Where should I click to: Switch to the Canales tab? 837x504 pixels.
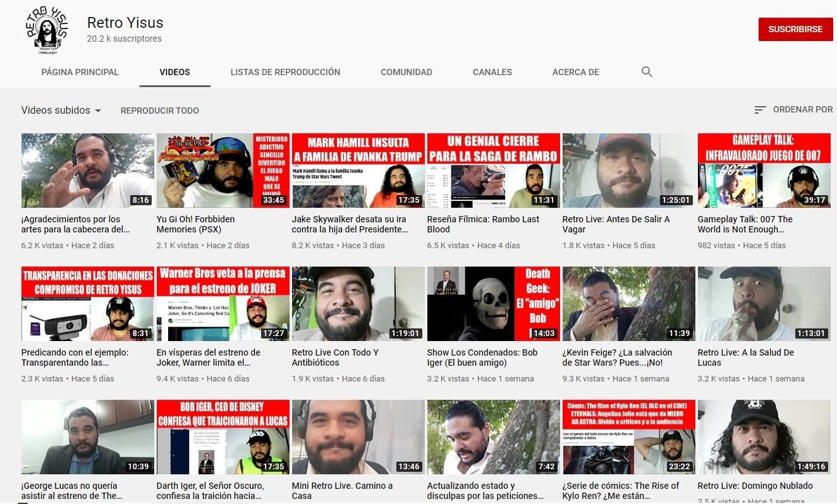tap(492, 72)
